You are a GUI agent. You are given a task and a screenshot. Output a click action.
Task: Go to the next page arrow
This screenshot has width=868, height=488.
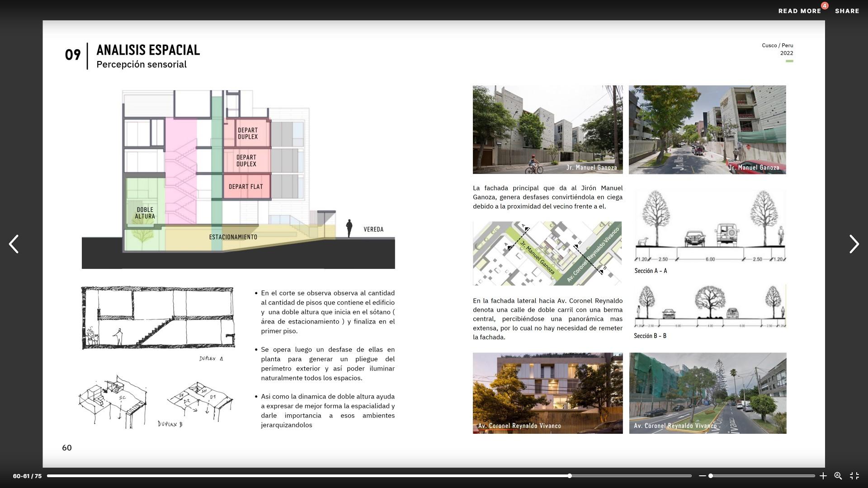[854, 244]
